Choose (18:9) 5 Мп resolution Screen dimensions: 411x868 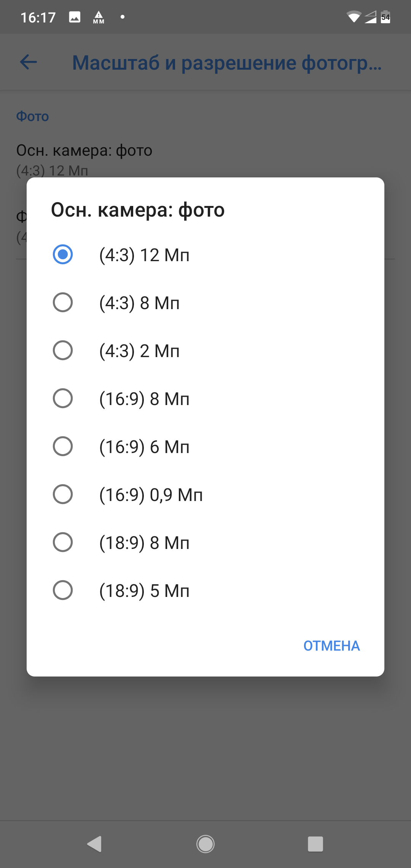63,590
